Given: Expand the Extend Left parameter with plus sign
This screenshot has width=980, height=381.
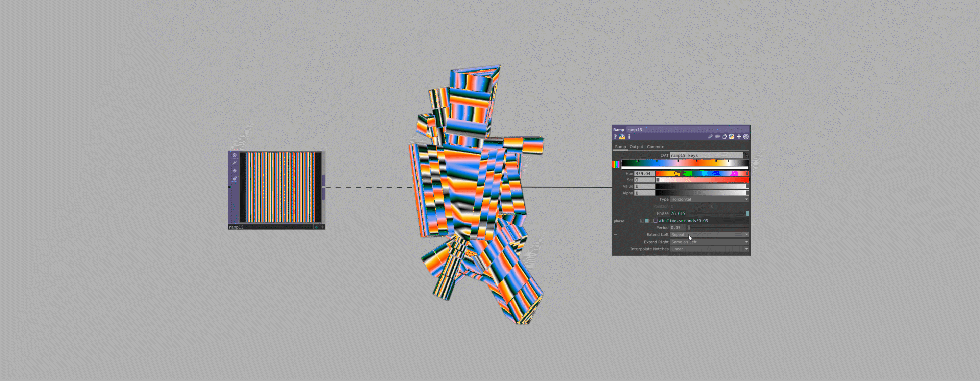Looking at the screenshot, I should (x=615, y=235).
